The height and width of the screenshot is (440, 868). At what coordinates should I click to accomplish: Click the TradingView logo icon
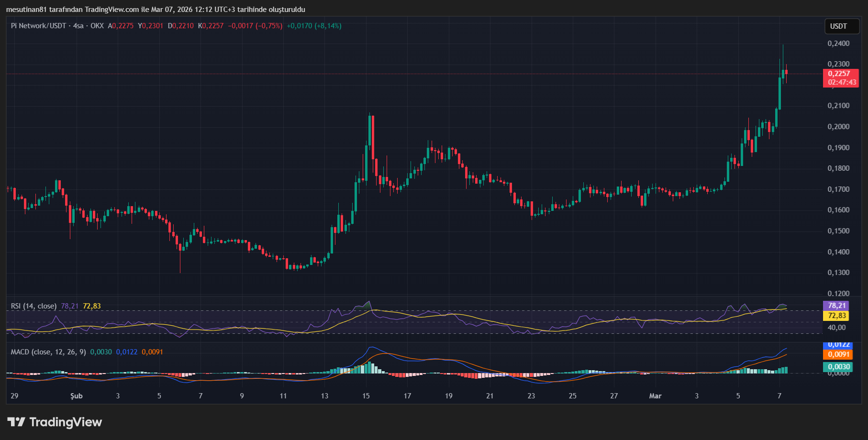(x=16, y=422)
